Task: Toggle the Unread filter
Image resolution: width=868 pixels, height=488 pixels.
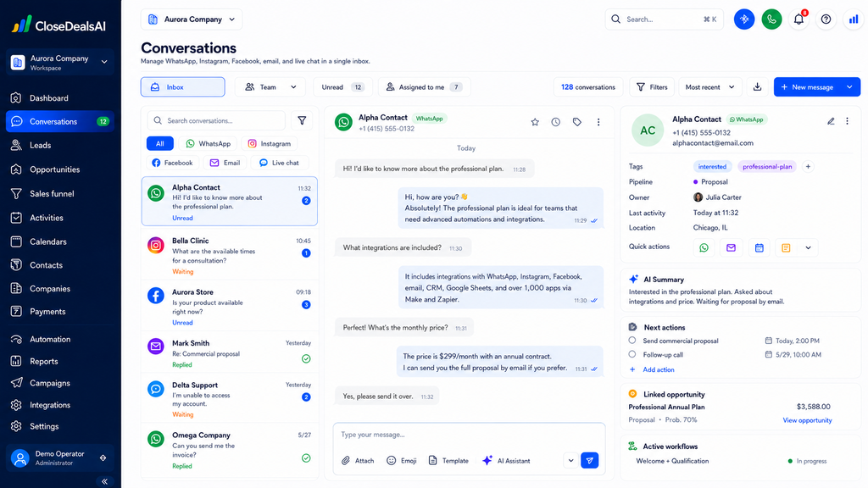Action: point(342,87)
